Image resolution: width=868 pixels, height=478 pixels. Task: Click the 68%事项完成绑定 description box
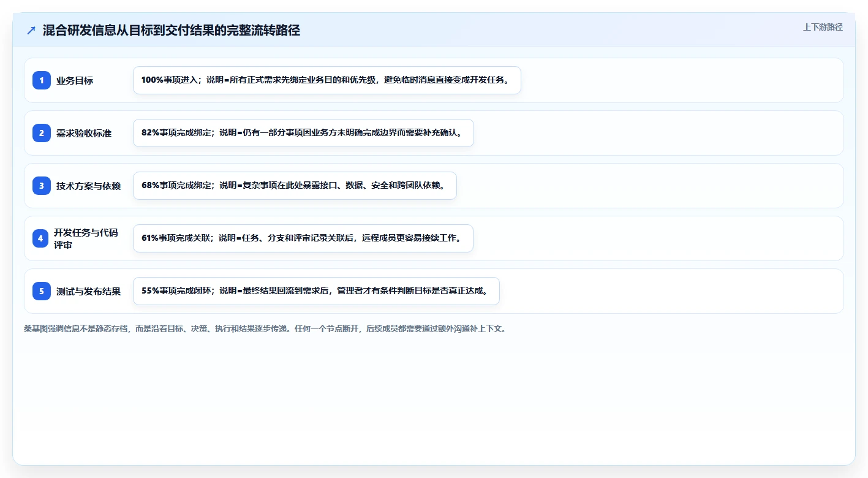coord(295,186)
